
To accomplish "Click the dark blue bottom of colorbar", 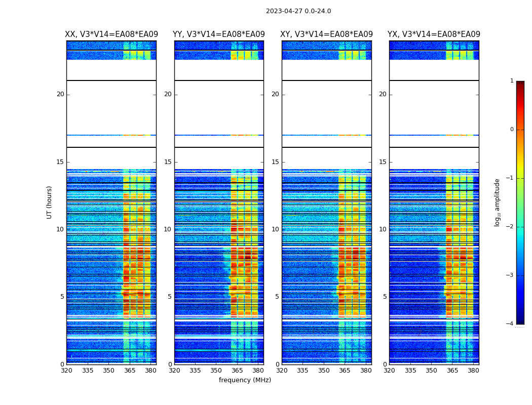I will point(520,321).
